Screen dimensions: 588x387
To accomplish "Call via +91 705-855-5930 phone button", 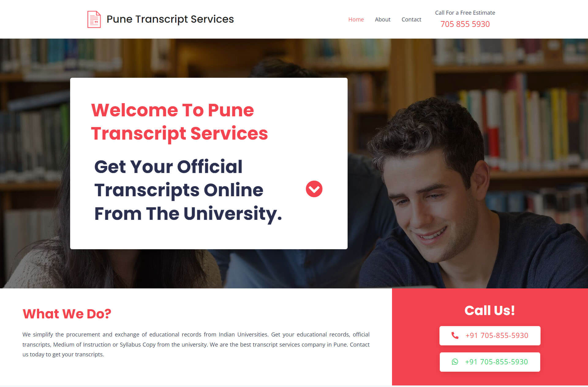I will pyautogui.click(x=490, y=336).
